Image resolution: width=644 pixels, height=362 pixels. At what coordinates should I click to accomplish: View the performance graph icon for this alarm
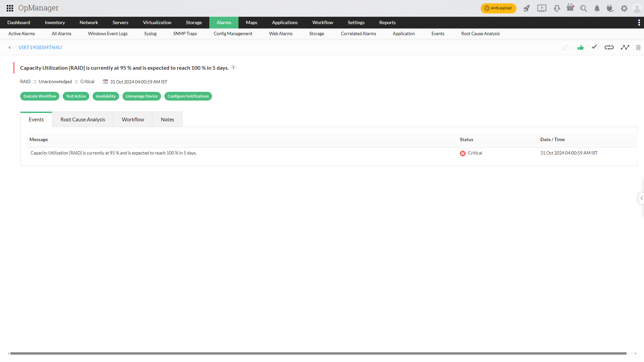point(625,47)
